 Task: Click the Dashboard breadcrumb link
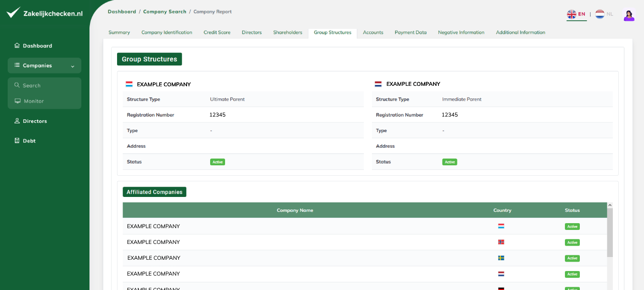click(122, 12)
